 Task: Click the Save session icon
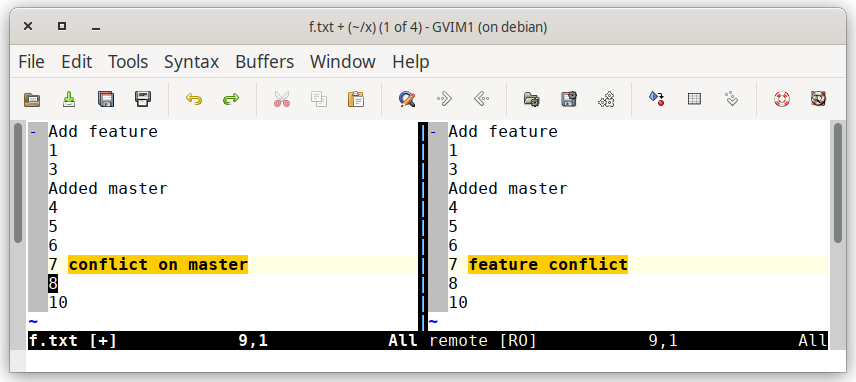tap(569, 99)
